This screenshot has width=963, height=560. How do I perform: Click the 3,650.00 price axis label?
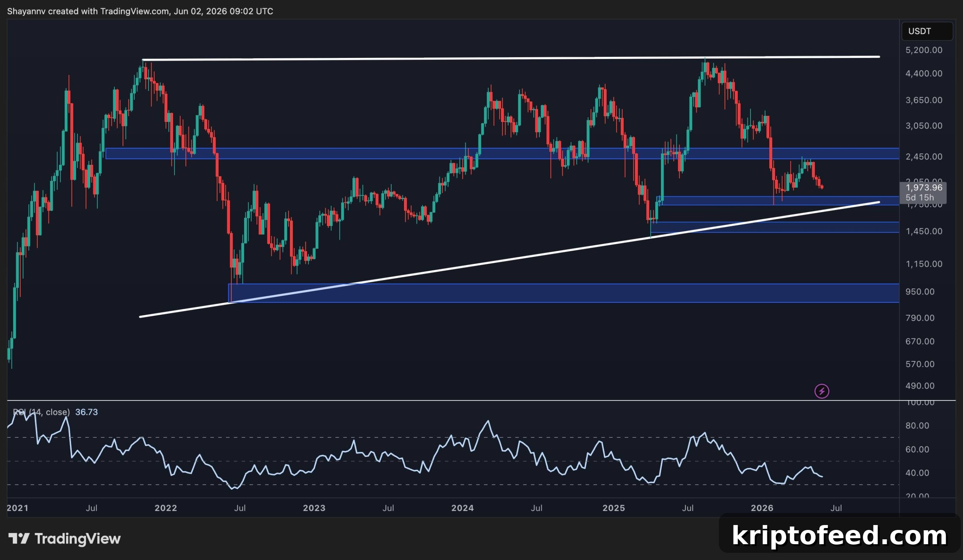pyautogui.click(x=924, y=100)
